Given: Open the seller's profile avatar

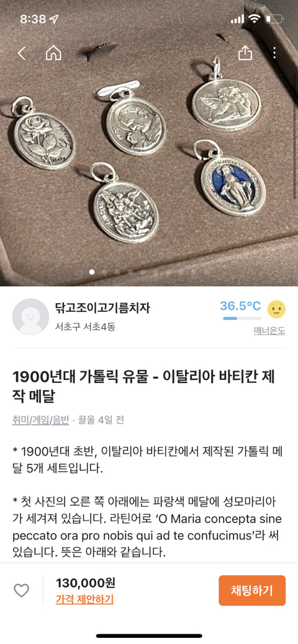Looking at the screenshot, I should click(30, 317).
